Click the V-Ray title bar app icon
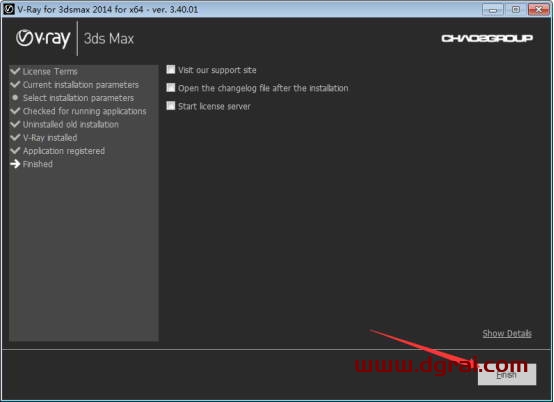The image size is (554, 402). pyautogui.click(x=8, y=9)
